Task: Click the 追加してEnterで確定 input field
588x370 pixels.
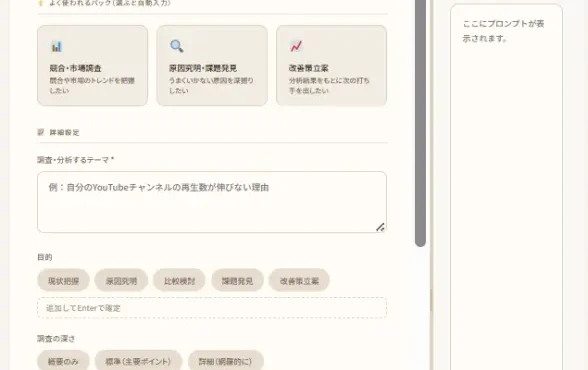Action: (212, 308)
